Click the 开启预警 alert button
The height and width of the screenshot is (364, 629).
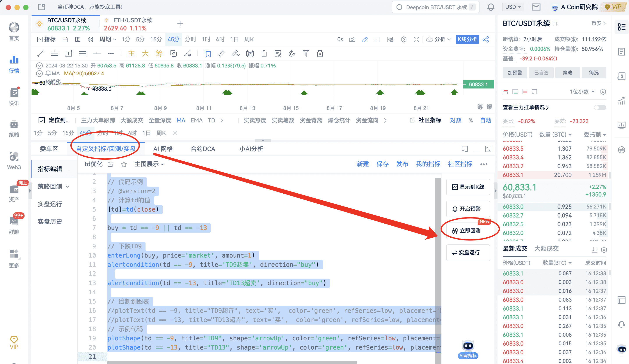pos(468,209)
